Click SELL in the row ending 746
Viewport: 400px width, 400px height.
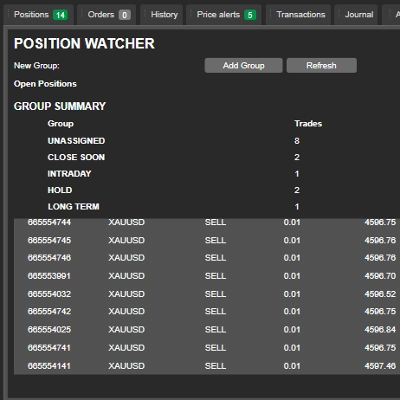coord(215,258)
